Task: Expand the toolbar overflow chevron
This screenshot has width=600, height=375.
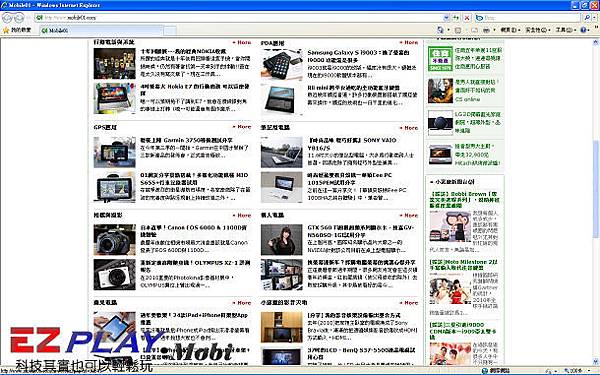Action: coord(596,28)
